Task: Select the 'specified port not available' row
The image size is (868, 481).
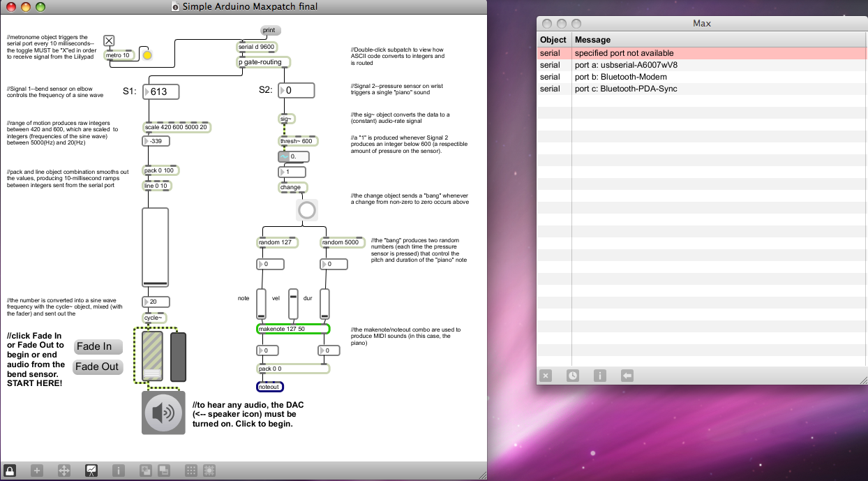Action: coord(702,53)
